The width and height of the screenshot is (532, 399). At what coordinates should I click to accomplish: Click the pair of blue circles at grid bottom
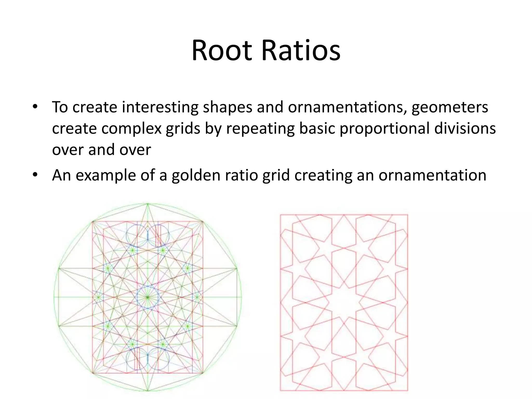click(x=148, y=359)
